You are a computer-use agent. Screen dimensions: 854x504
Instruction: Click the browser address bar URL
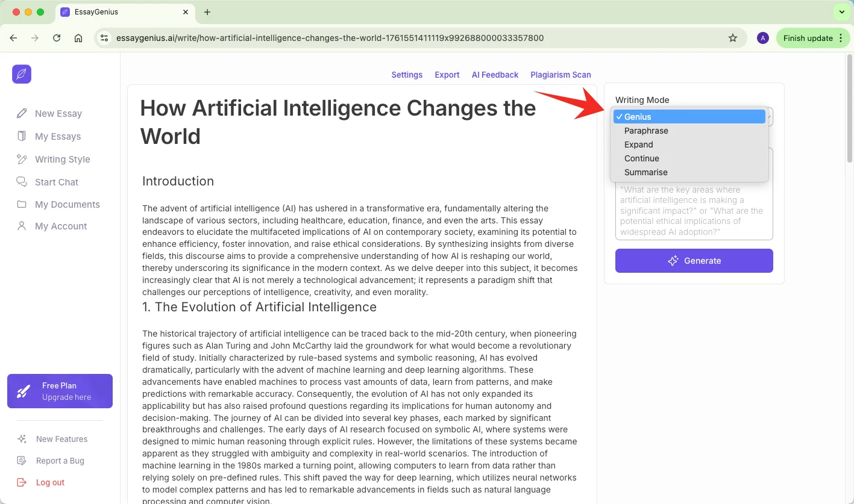(x=330, y=38)
